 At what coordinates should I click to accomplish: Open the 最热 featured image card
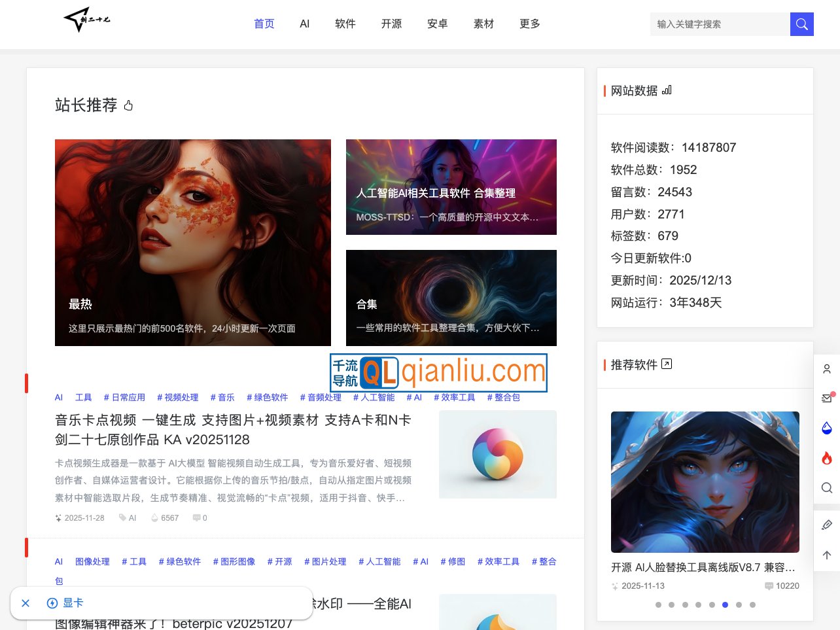tap(192, 242)
